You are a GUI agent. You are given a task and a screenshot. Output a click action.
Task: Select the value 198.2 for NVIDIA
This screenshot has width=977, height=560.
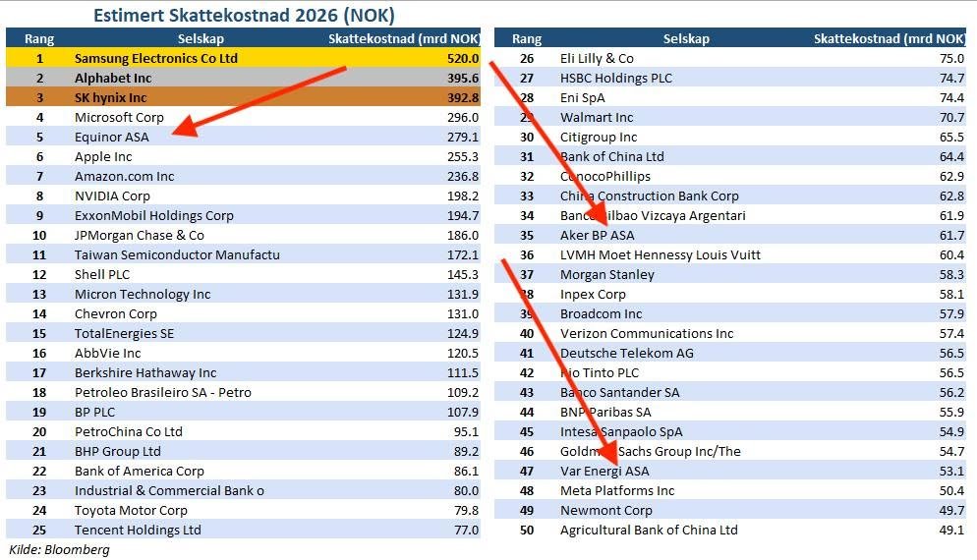[463, 196]
